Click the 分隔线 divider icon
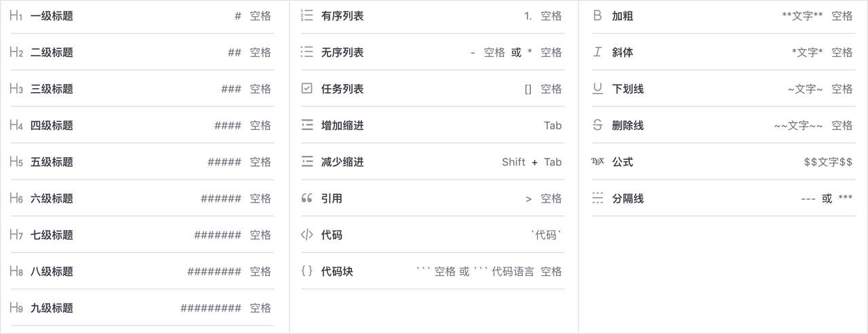868x334 pixels. pos(597,199)
